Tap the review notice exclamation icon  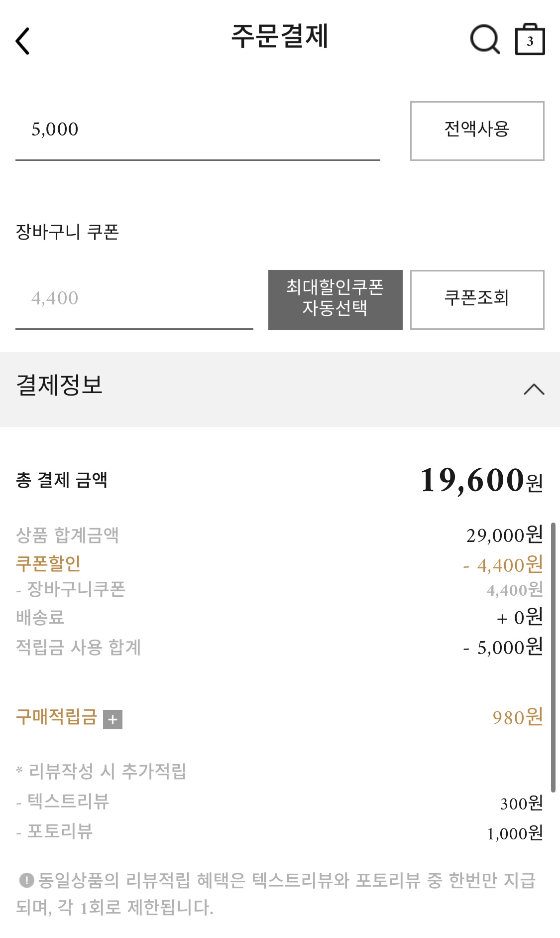[26, 880]
